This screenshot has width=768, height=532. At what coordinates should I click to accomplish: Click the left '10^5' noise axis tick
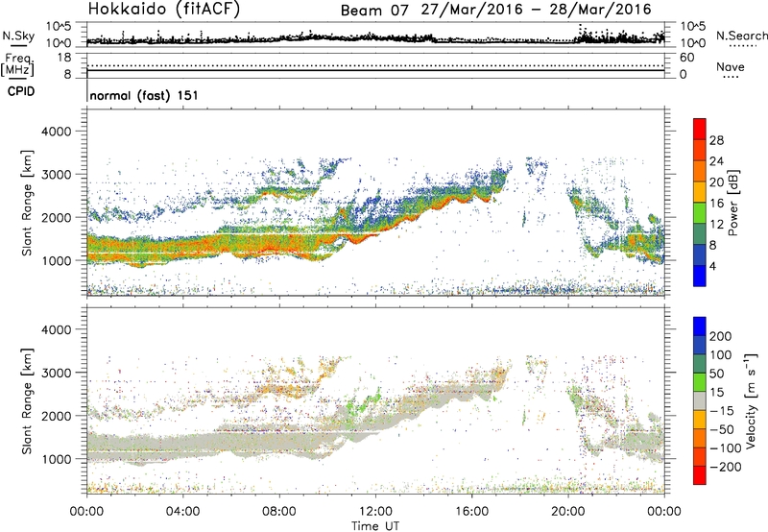59,27
